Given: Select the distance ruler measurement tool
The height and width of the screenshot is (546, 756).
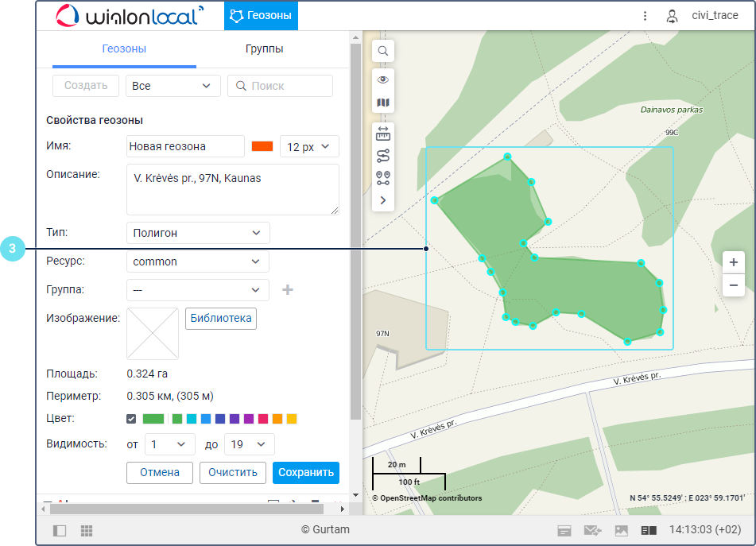Looking at the screenshot, I should [x=383, y=133].
